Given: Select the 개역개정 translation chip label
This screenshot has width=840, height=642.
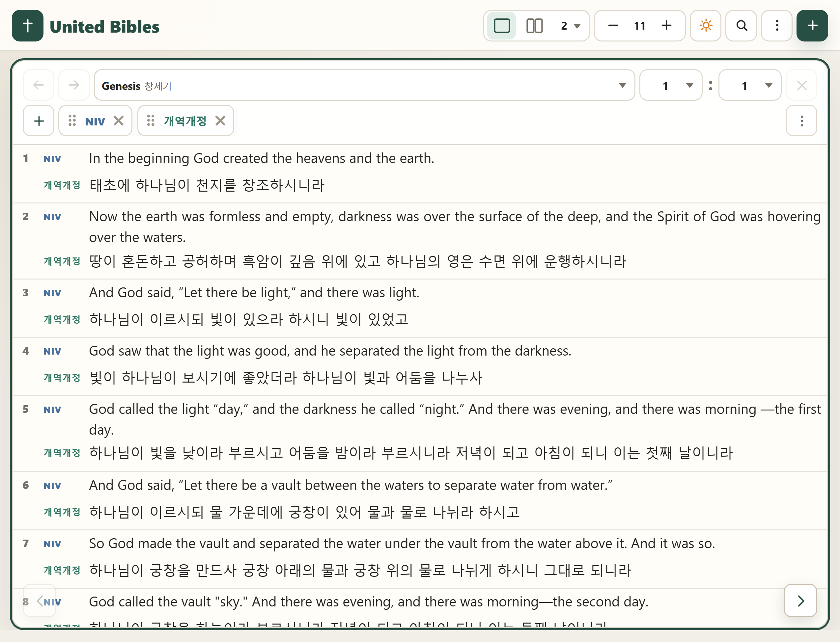Looking at the screenshot, I should [x=185, y=121].
